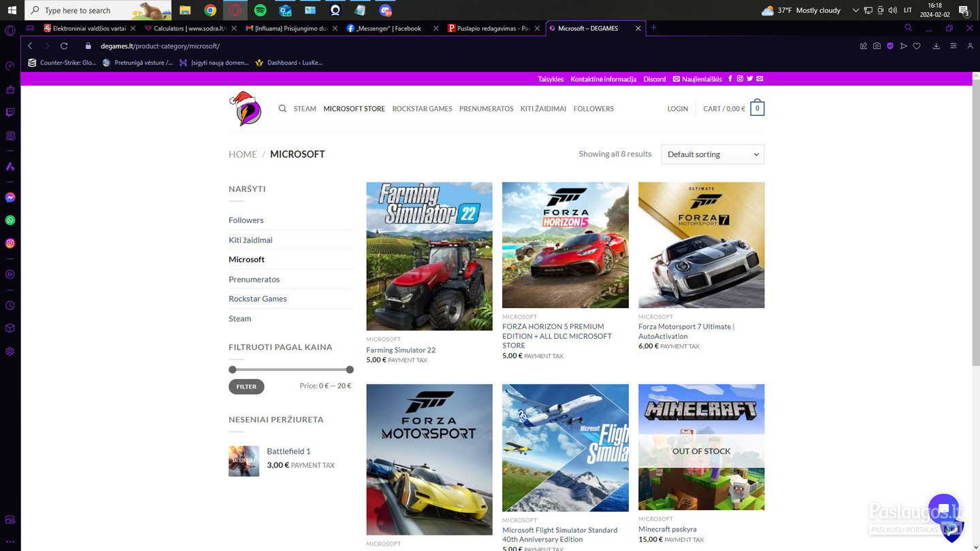Image resolution: width=980 pixels, height=551 pixels.
Task: Open the Player icon in sidebar
Action: click(x=10, y=275)
